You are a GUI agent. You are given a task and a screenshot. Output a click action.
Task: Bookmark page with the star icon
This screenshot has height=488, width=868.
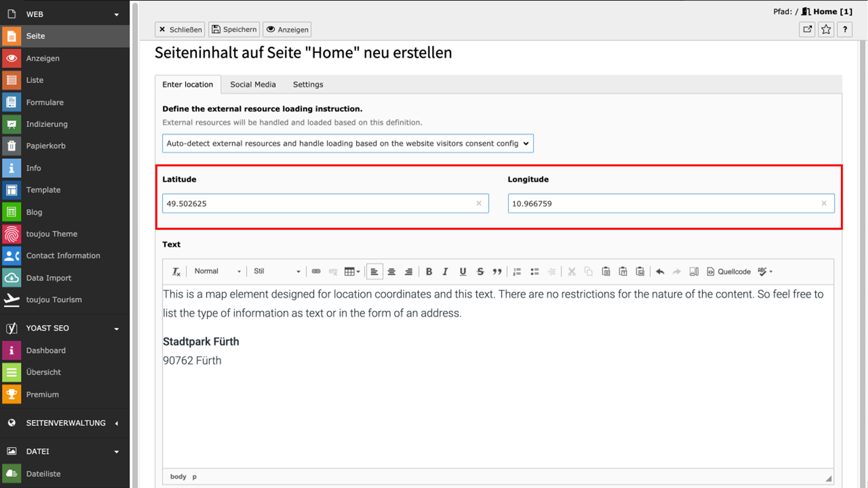point(826,30)
